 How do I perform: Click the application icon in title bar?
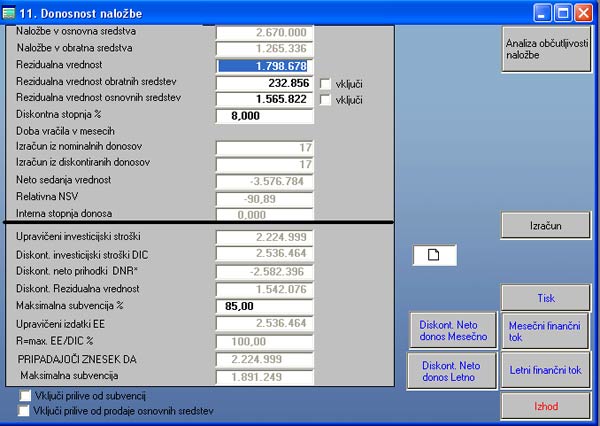click(10, 12)
